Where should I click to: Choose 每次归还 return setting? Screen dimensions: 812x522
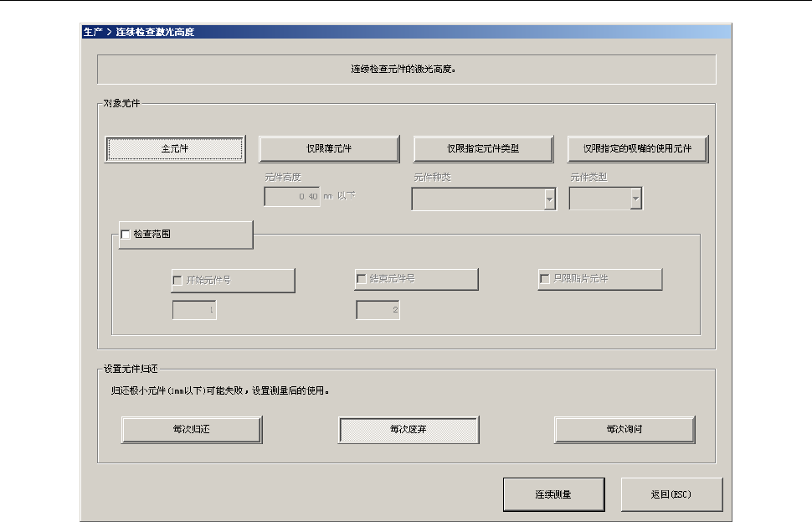[192, 429]
